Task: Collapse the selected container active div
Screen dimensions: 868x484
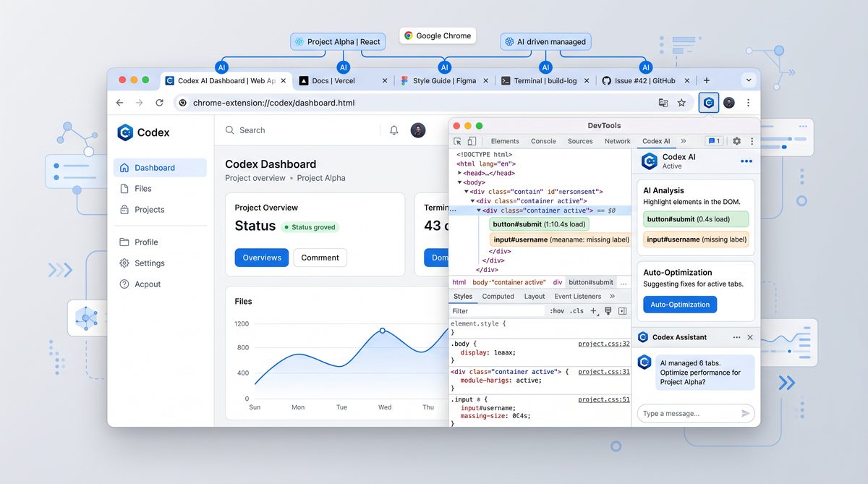Action: tap(478, 211)
